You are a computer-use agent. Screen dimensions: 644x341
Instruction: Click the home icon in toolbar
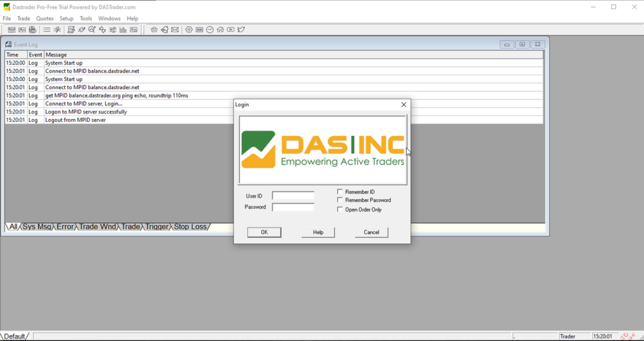[220, 30]
